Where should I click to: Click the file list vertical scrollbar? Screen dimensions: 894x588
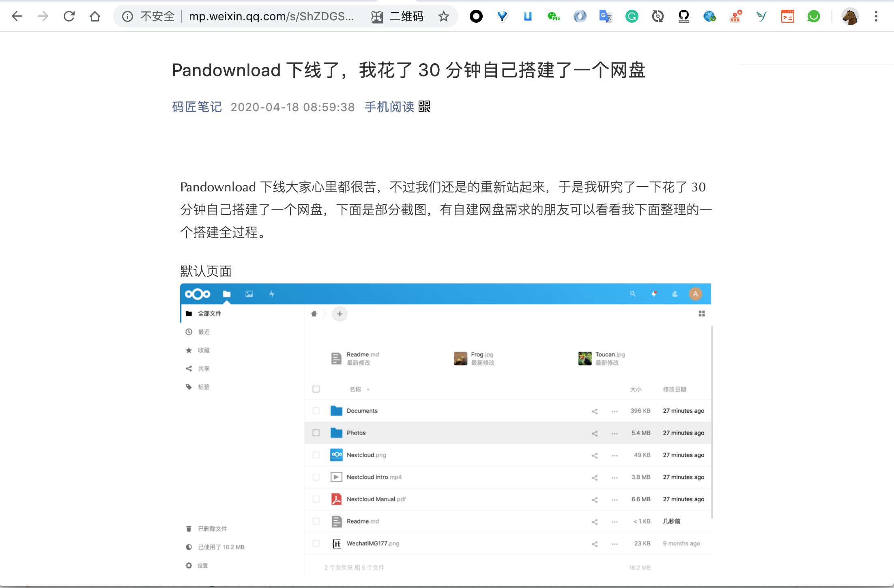[x=712, y=422]
